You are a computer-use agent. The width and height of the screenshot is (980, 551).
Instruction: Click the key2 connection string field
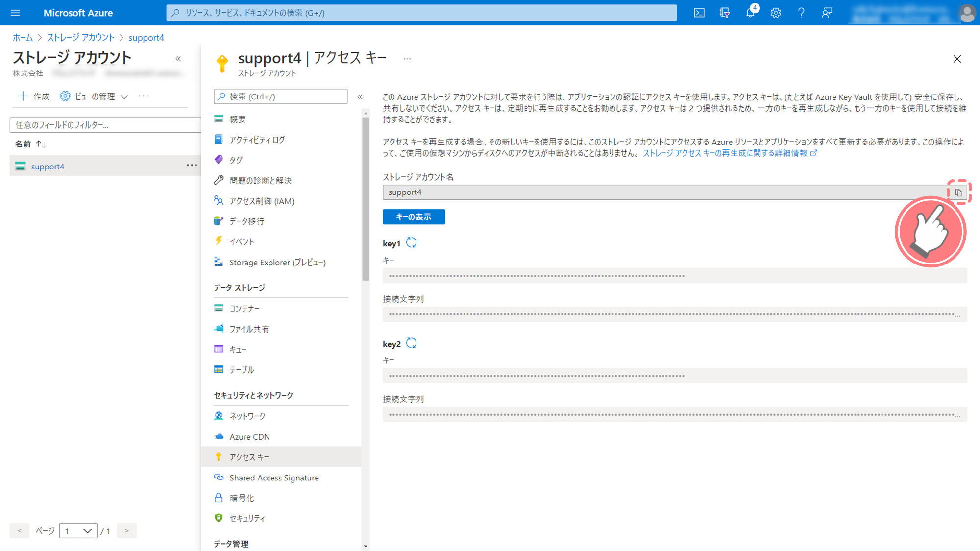[675, 414]
